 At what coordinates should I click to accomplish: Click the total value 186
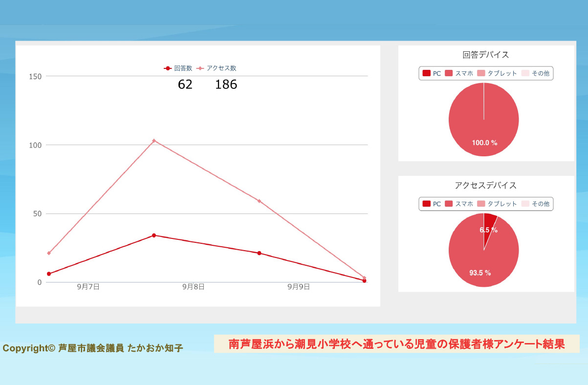pos(226,85)
